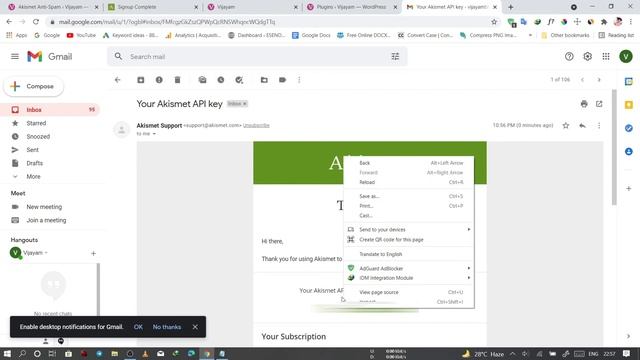Start new Hangouts chat plus
Image resolution: width=640 pixels, height=360 pixels.
coord(93,253)
